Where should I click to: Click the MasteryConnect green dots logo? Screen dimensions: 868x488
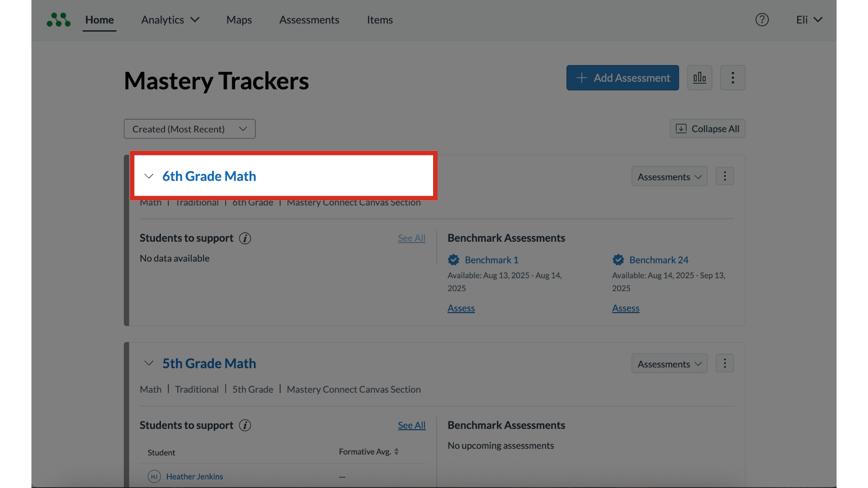tap(59, 20)
